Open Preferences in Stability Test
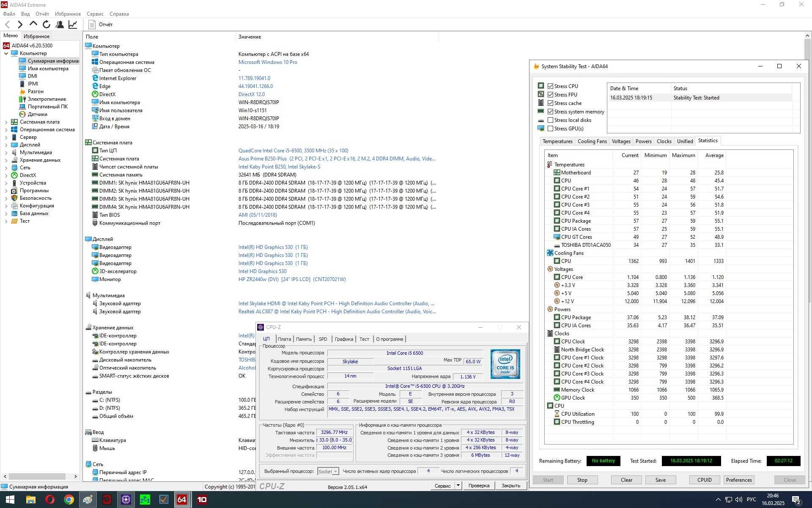Viewport: 812px width, 508px height. (739, 480)
